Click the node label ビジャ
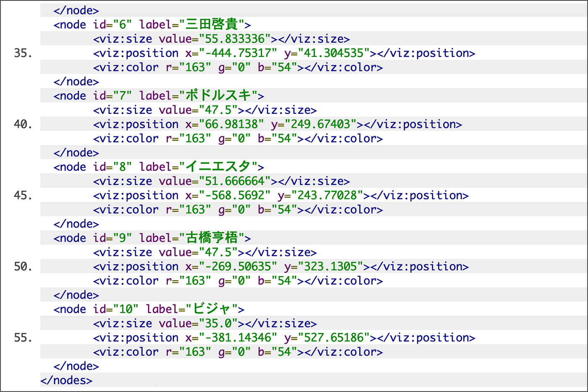Image resolution: width=588 pixels, height=392 pixels. pos(212,309)
